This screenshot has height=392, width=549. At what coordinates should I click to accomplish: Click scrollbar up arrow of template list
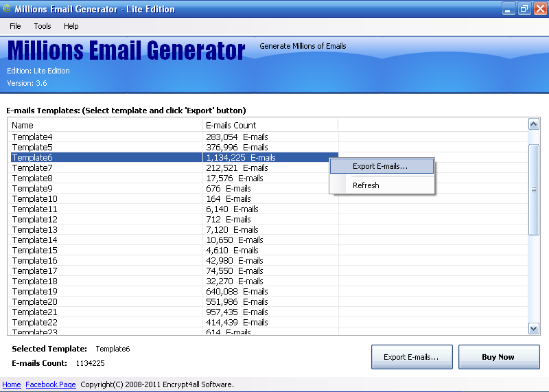[534, 124]
